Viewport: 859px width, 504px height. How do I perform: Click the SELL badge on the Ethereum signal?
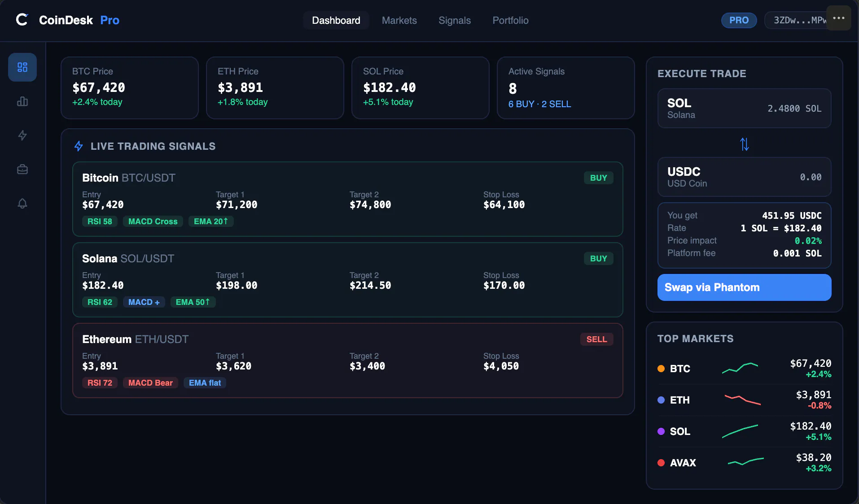coord(597,339)
